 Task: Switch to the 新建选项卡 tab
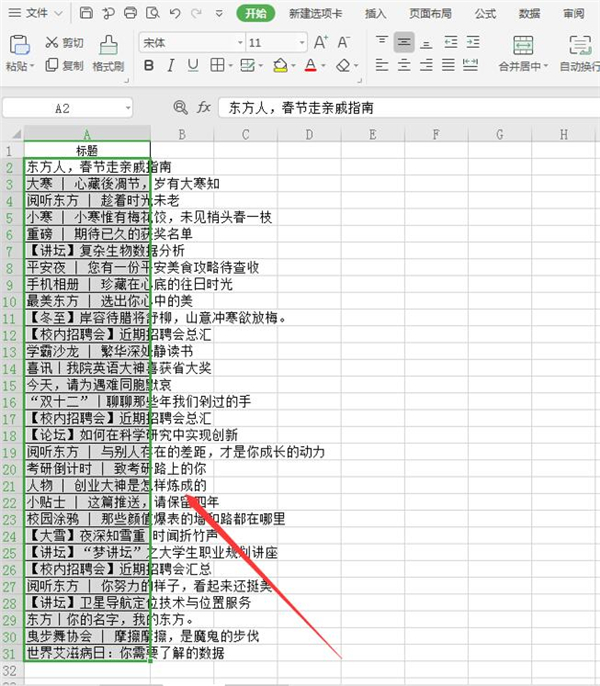pos(316,14)
